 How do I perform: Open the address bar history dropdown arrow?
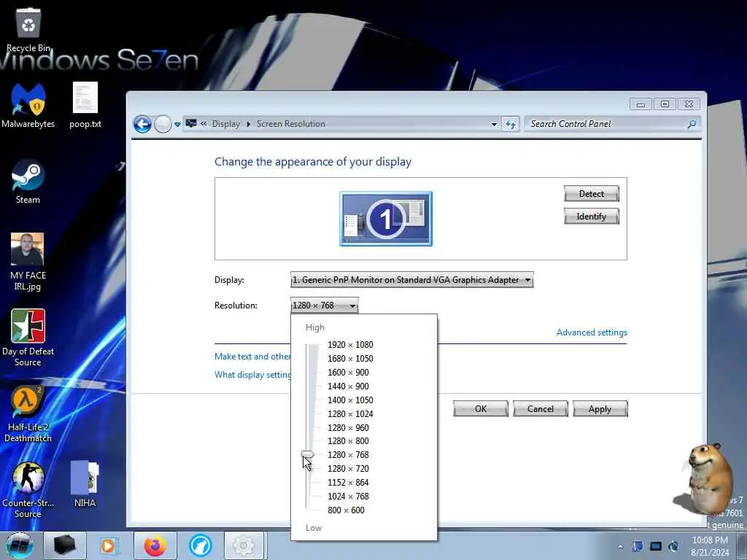494,124
